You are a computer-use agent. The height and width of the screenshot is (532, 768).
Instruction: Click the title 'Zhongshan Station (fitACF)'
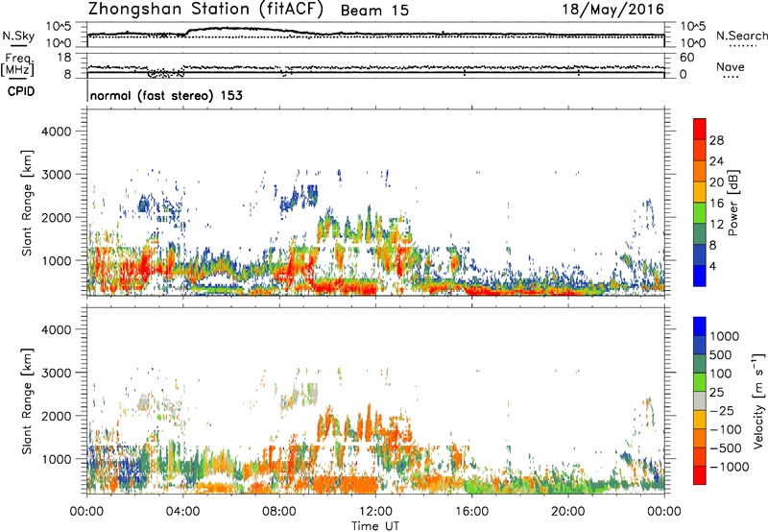point(205,10)
